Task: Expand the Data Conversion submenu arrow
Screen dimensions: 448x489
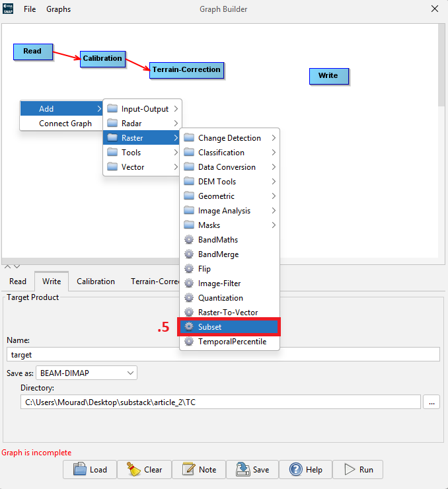Action: pos(274,167)
